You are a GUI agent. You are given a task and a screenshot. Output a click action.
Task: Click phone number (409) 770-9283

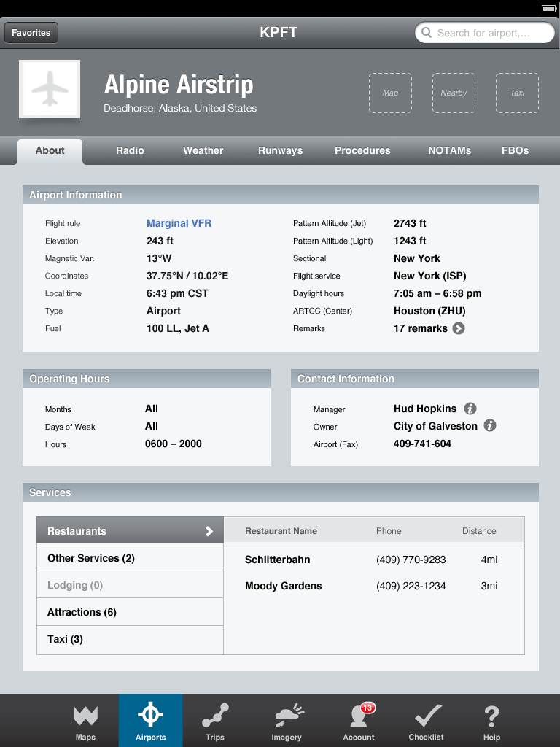tap(411, 560)
